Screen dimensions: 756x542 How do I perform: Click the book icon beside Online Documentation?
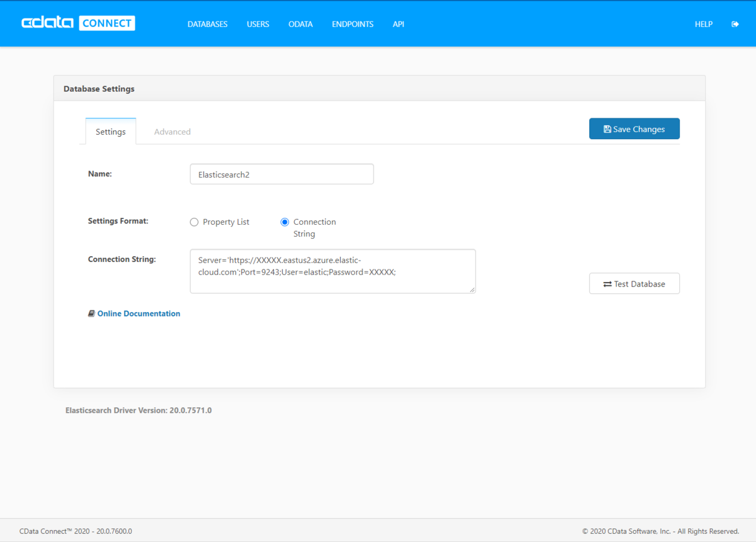click(x=91, y=313)
